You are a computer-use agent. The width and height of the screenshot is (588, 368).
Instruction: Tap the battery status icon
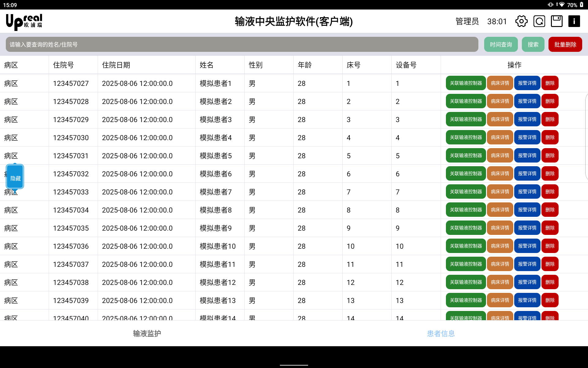582,5
